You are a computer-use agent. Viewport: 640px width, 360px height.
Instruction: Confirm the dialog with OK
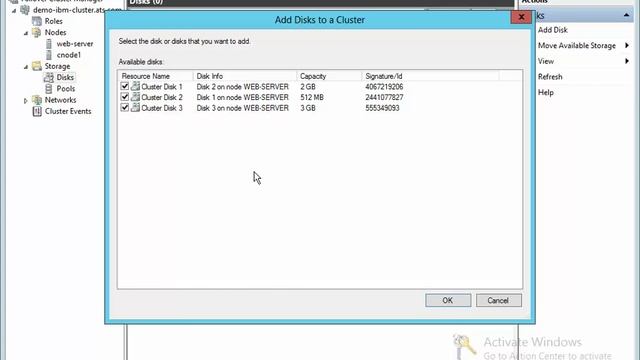[448, 300]
